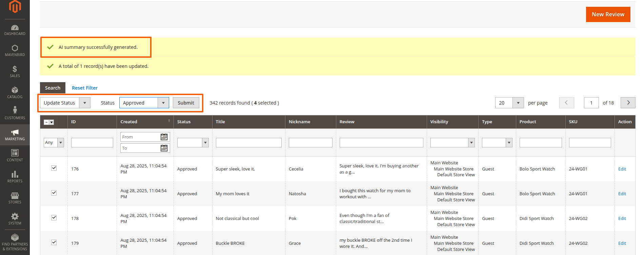The height and width of the screenshot is (255, 644).
Task: Sort by the Product column header
Action: (541, 122)
